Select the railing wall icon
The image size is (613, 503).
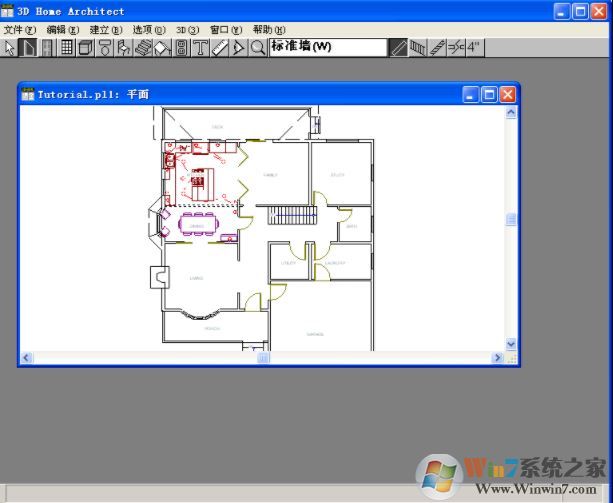pyautogui.click(x=418, y=48)
